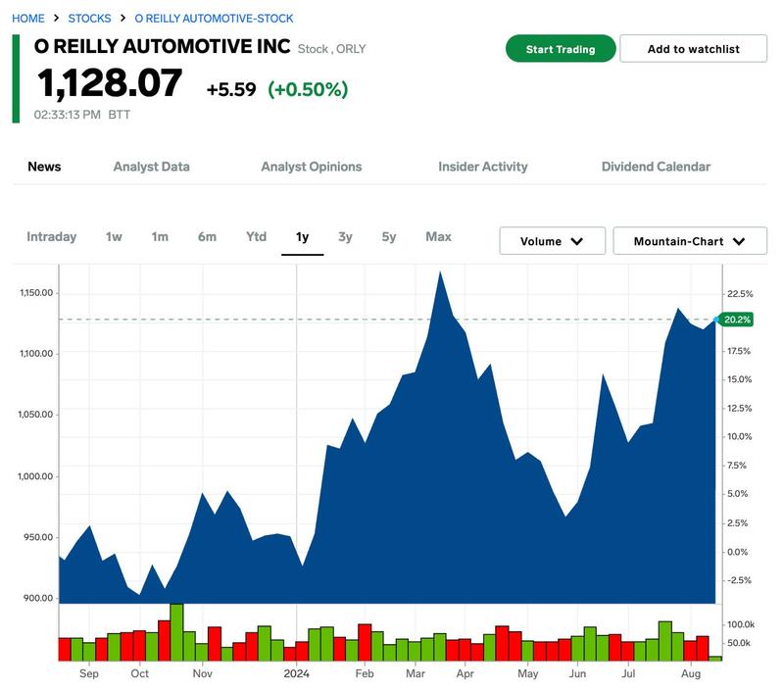Select the Ytd chart range
Viewport: 784px width, 691px height.
tap(256, 236)
